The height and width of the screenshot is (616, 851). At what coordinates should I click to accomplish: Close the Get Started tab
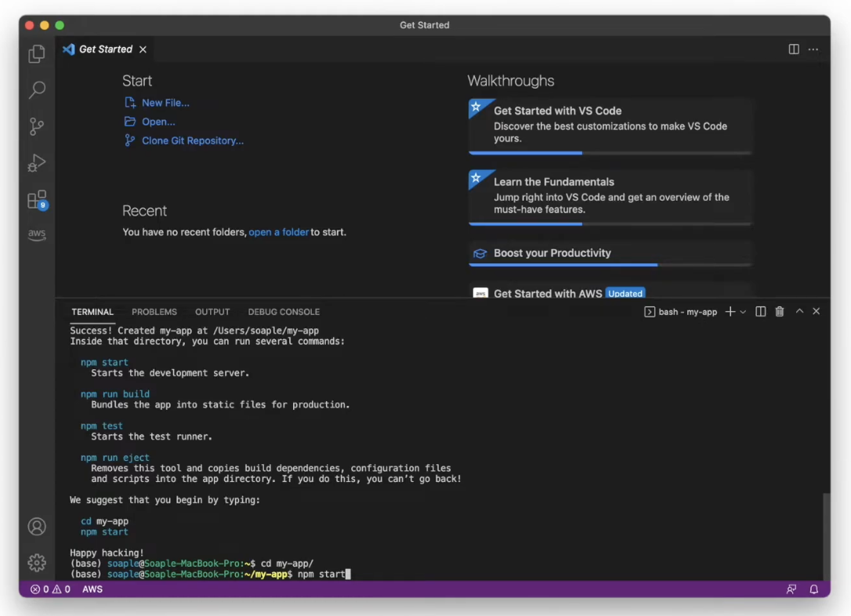[x=143, y=49]
